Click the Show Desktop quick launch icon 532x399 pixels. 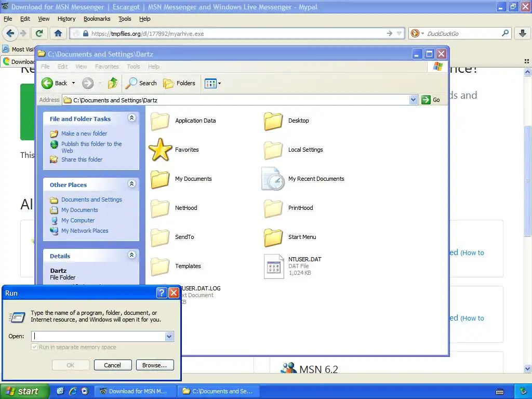(60, 391)
